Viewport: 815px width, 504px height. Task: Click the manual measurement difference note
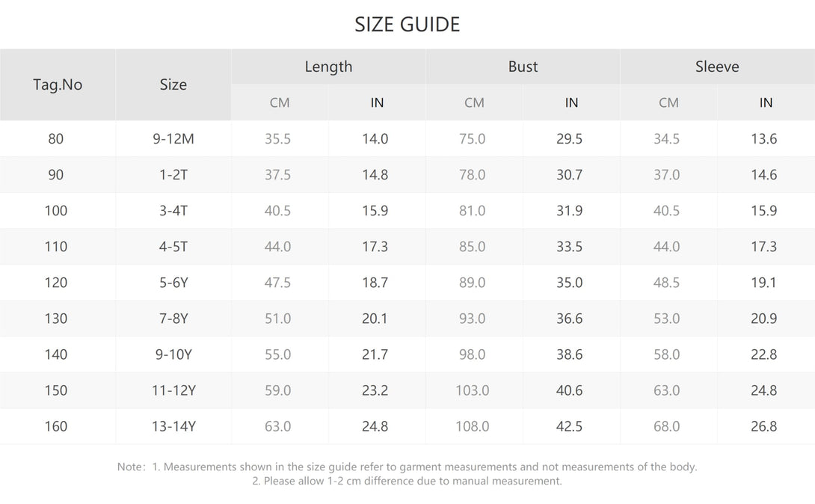407,481
